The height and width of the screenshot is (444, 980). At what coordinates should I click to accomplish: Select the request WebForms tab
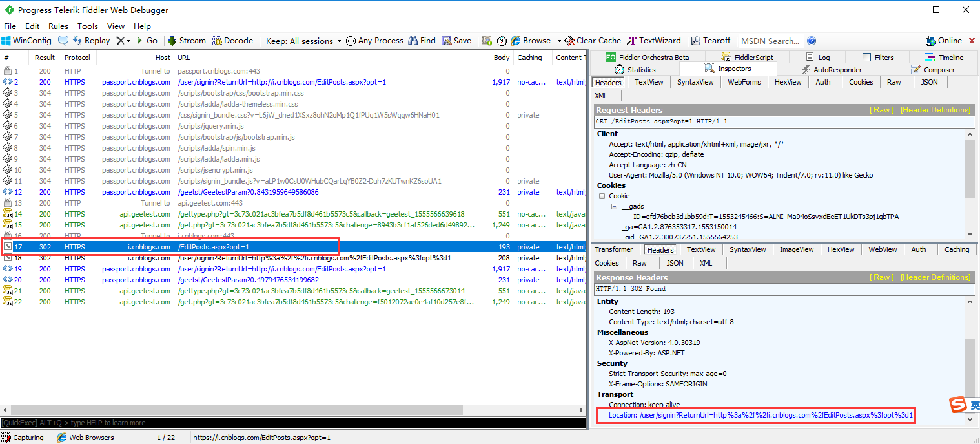(x=744, y=82)
